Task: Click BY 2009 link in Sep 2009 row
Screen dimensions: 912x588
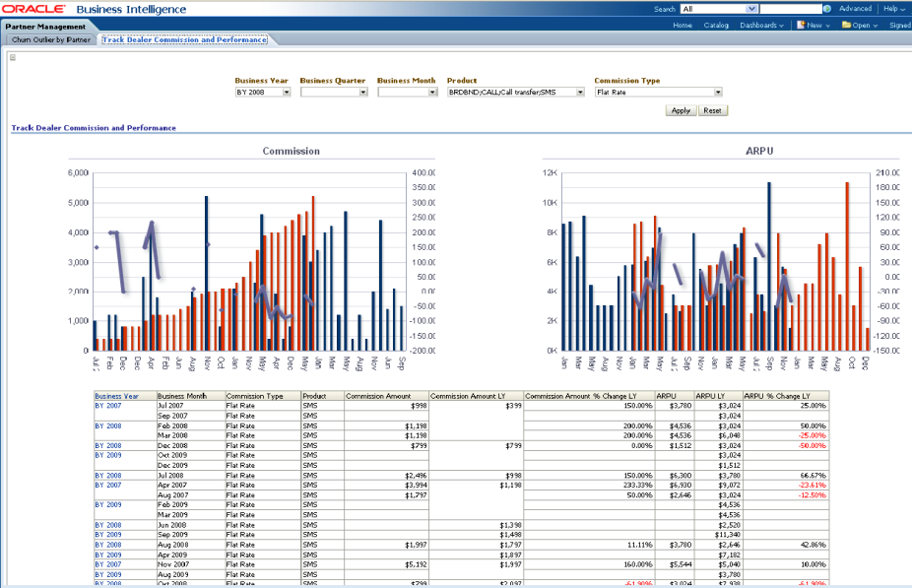Action: pos(108,535)
